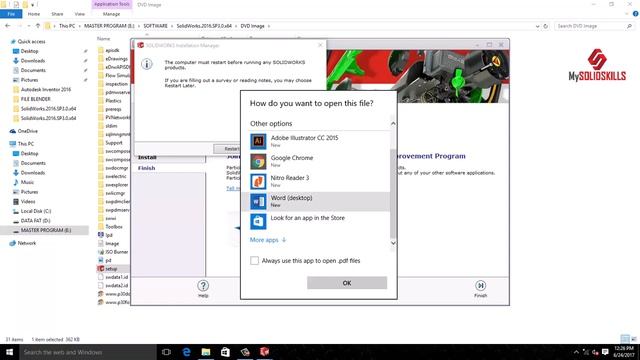Pick Nitro Reader 3 icon
The height and width of the screenshot is (360, 640).
coord(258,181)
